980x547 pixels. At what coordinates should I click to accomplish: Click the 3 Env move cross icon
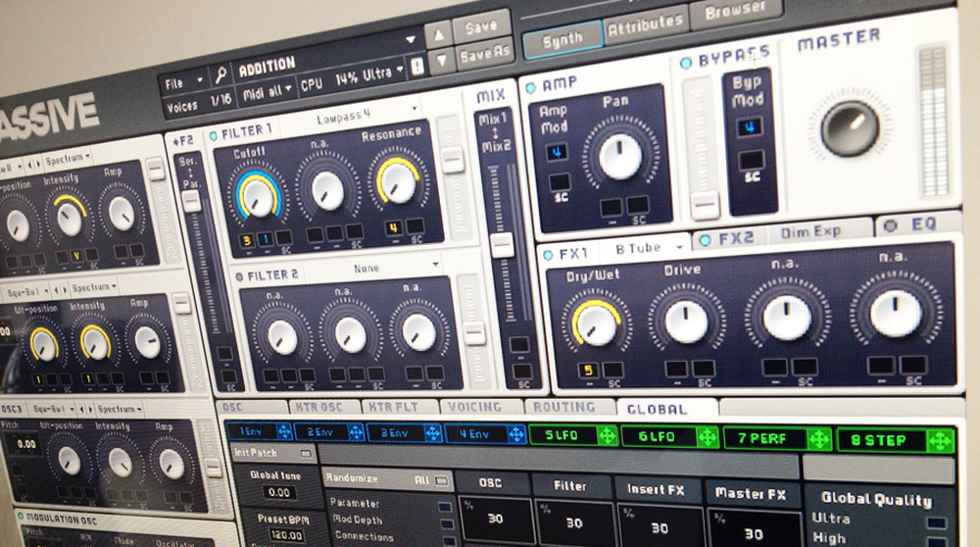[433, 433]
